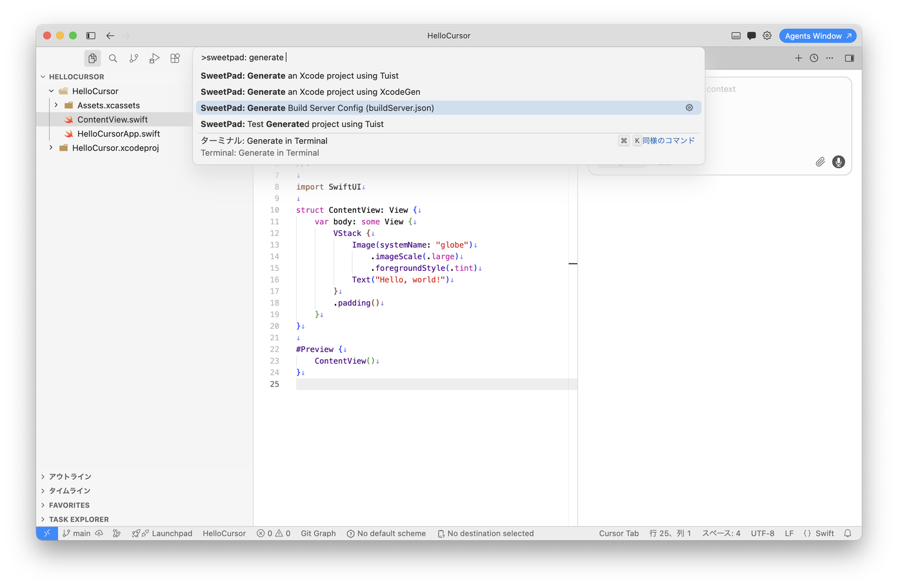The image size is (898, 588).
Task: Open the Agents Window
Action: pyautogui.click(x=818, y=36)
